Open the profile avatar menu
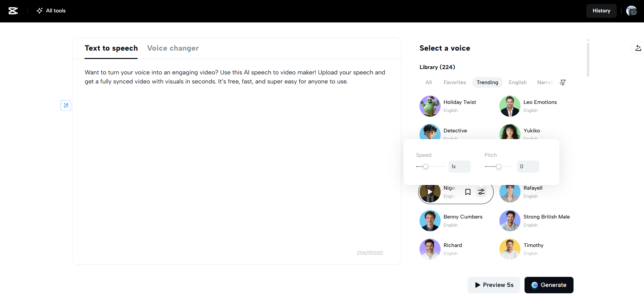This screenshot has width=644, height=305. [631, 11]
